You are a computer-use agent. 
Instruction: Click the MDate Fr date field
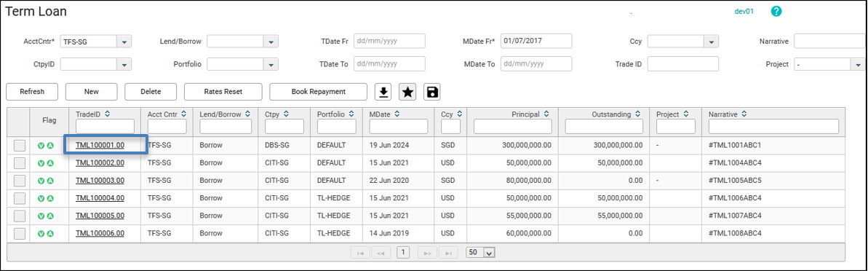[x=535, y=41]
